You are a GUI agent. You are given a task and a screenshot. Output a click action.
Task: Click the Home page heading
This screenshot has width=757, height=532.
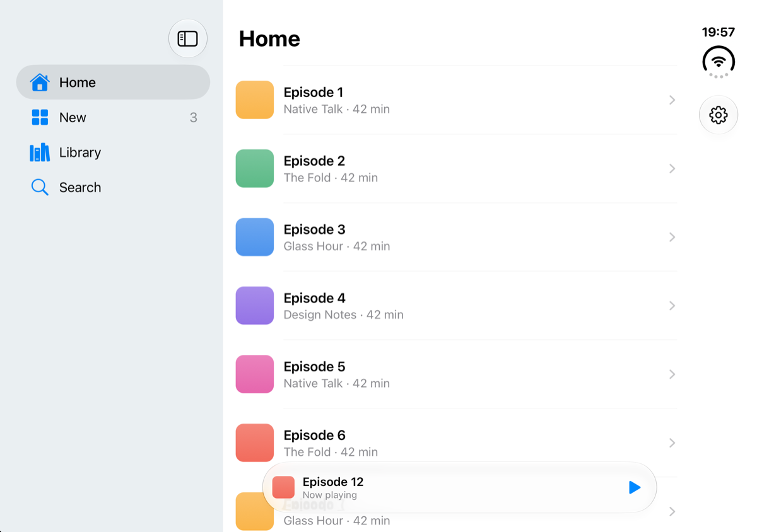pyautogui.click(x=269, y=39)
